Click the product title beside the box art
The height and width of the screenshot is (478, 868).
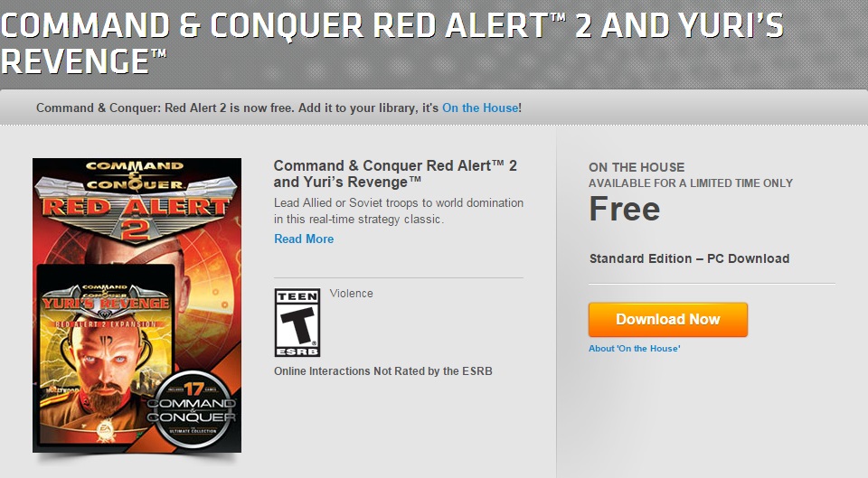pyautogui.click(x=395, y=173)
